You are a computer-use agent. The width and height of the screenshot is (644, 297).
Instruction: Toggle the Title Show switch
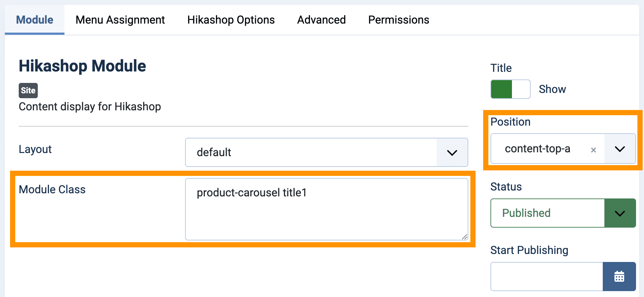[510, 89]
